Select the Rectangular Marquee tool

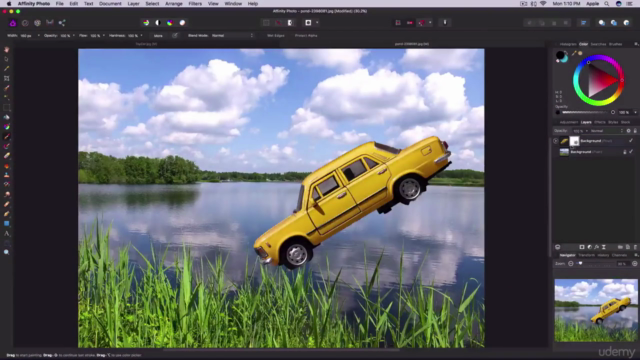click(x=7, y=108)
